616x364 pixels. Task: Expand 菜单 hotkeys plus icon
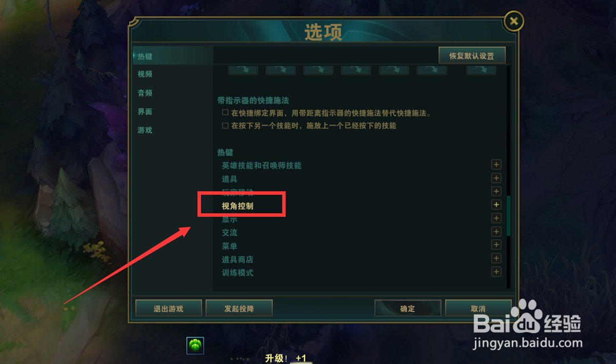pos(496,245)
